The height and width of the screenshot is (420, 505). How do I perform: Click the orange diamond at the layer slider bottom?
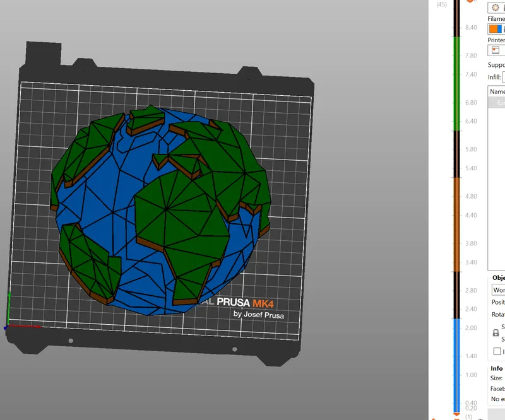click(x=456, y=415)
